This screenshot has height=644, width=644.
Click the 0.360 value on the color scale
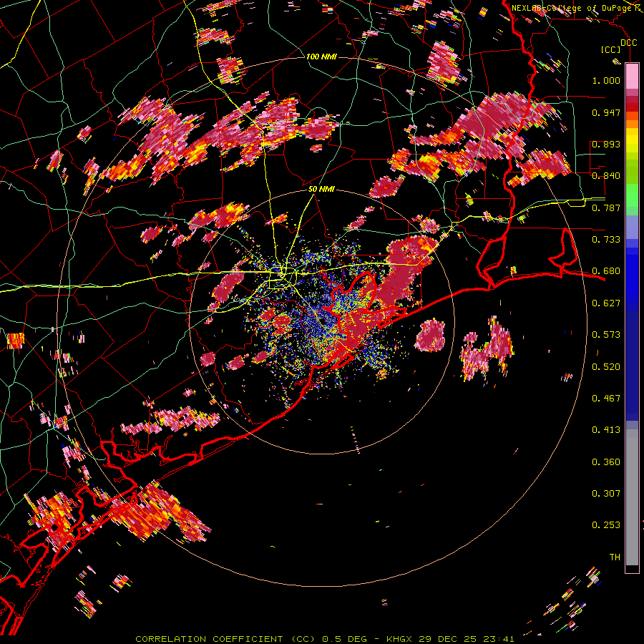click(606, 462)
